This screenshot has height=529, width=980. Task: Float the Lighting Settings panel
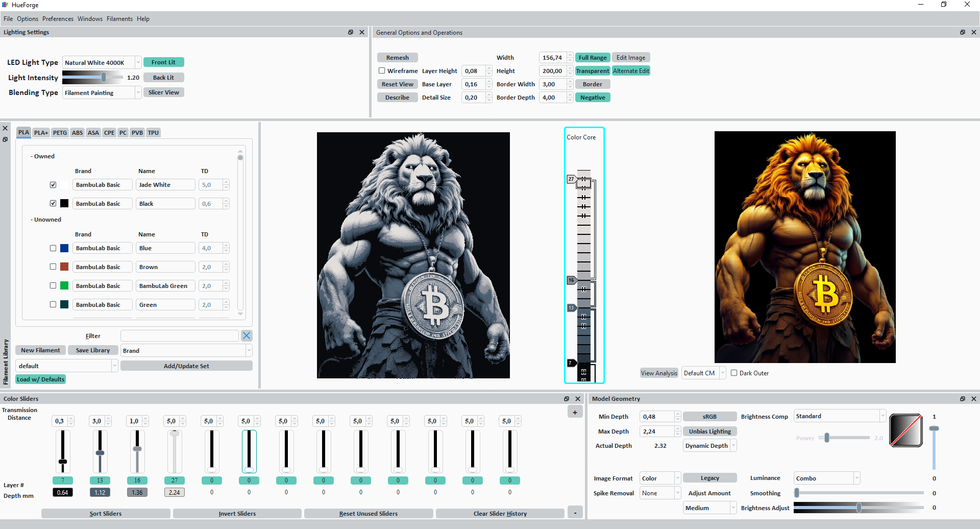(x=351, y=32)
